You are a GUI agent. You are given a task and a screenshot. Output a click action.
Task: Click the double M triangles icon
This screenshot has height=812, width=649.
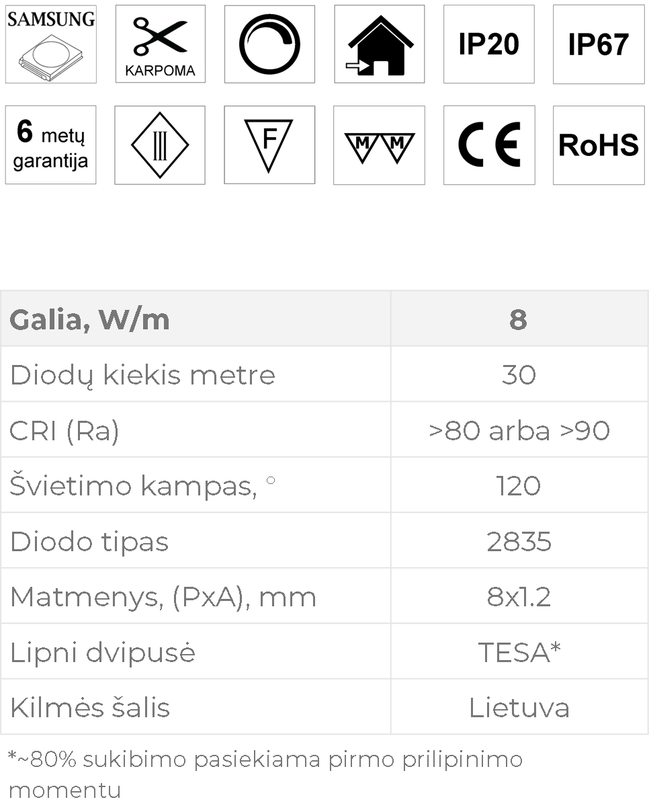point(379,145)
